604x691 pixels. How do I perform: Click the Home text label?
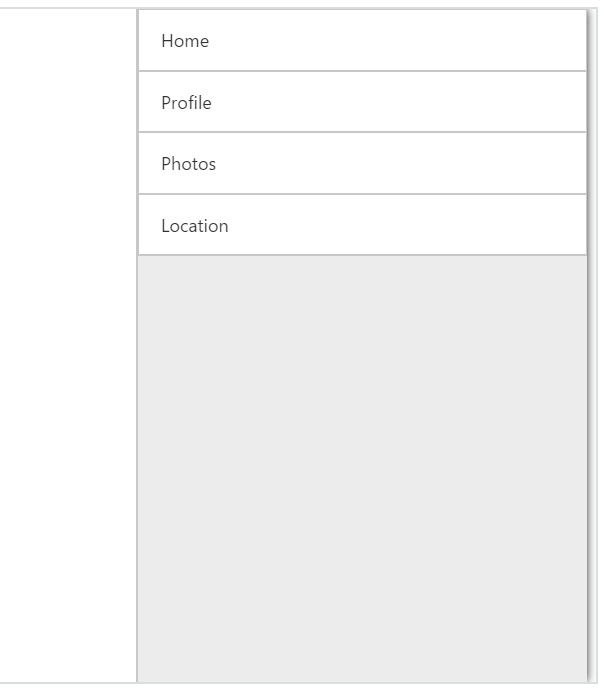[185, 41]
